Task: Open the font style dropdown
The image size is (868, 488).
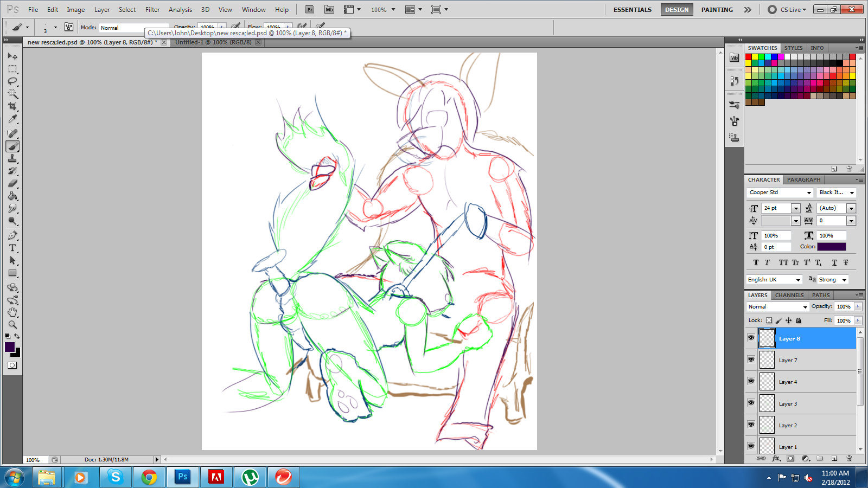Action: pyautogui.click(x=852, y=192)
